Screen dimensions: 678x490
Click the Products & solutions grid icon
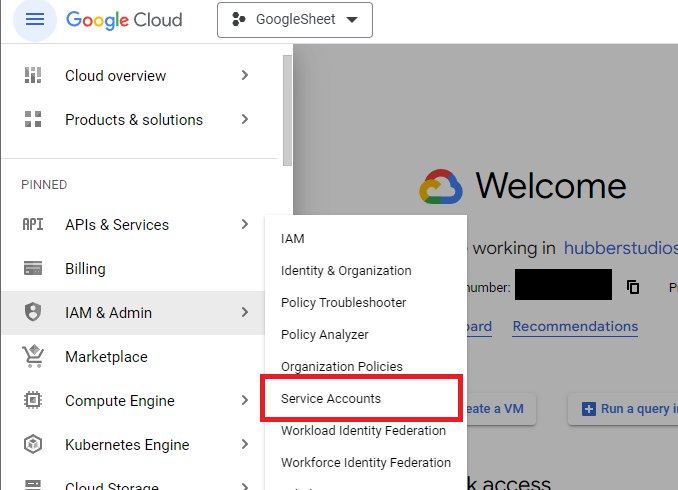click(33, 119)
